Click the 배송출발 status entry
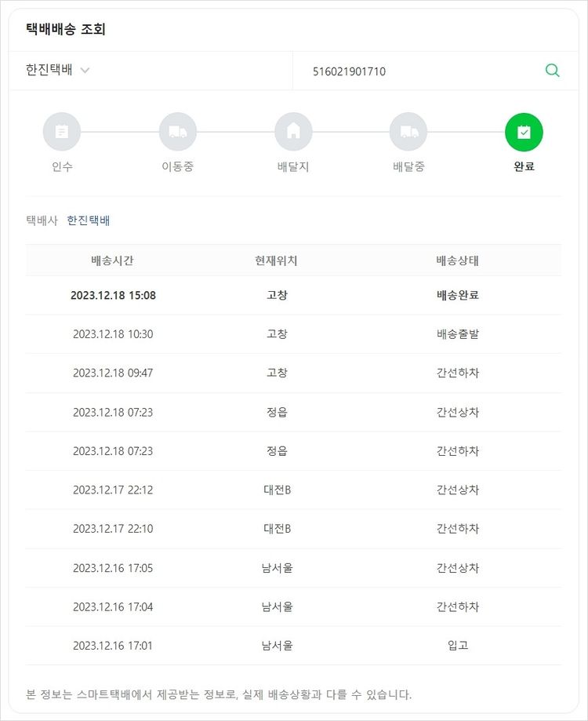This screenshot has width=588, height=721. click(457, 334)
